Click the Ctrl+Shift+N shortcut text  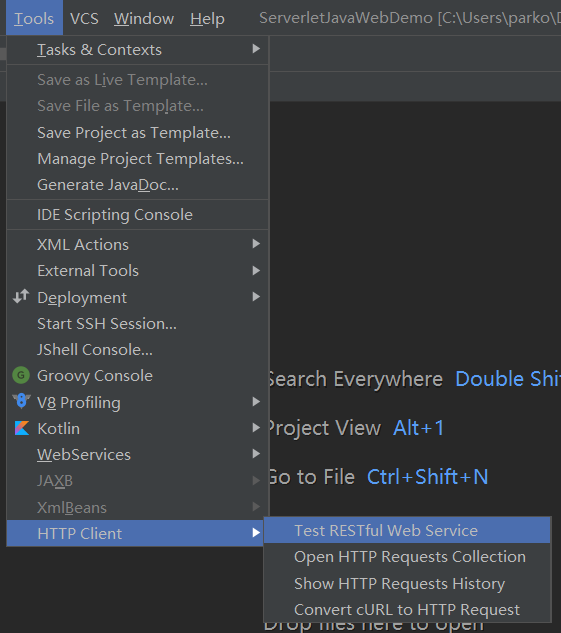pyautogui.click(x=427, y=477)
